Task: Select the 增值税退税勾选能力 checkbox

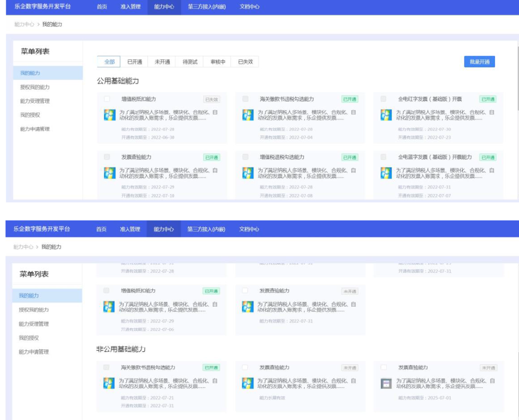Action: [246, 157]
